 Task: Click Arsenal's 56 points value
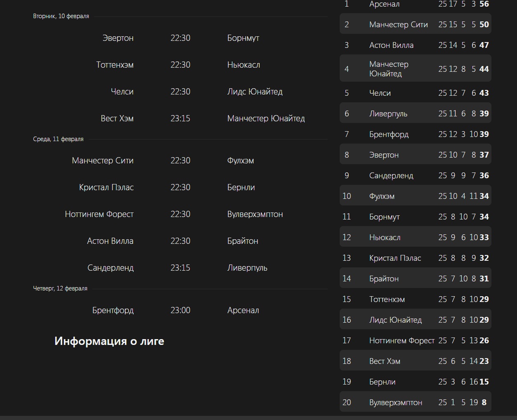[x=484, y=4]
